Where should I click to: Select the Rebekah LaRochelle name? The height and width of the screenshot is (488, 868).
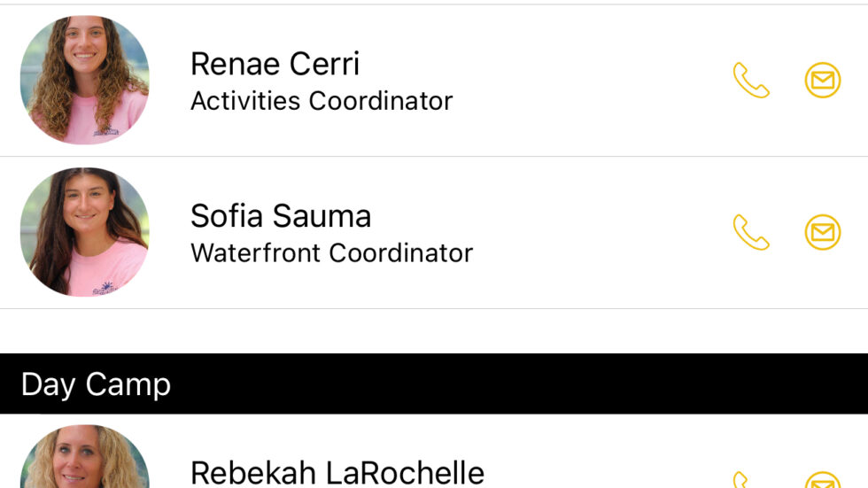pyautogui.click(x=337, y=473)
